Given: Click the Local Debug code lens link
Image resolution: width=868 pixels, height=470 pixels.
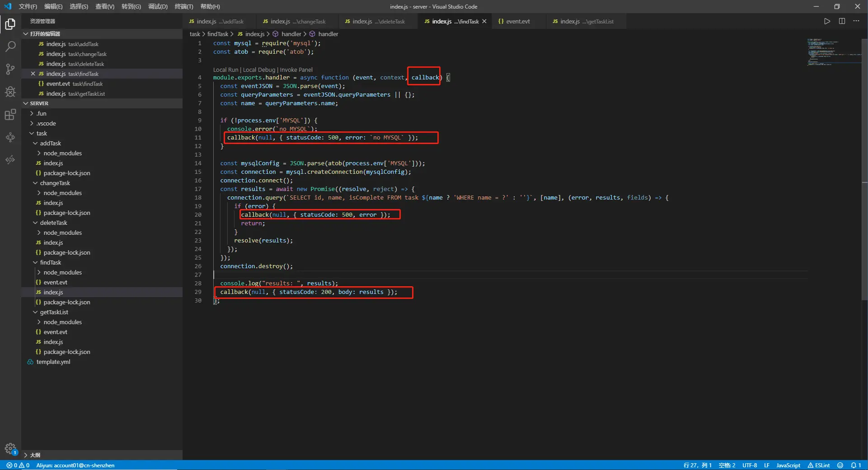Looking at the screenshot, I should click(259, 70).
